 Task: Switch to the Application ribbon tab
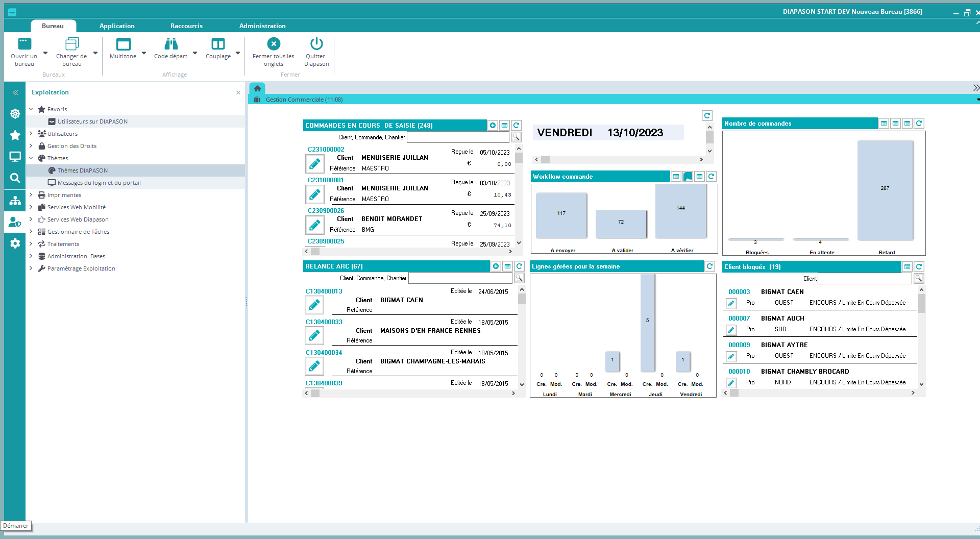(117, 26)
